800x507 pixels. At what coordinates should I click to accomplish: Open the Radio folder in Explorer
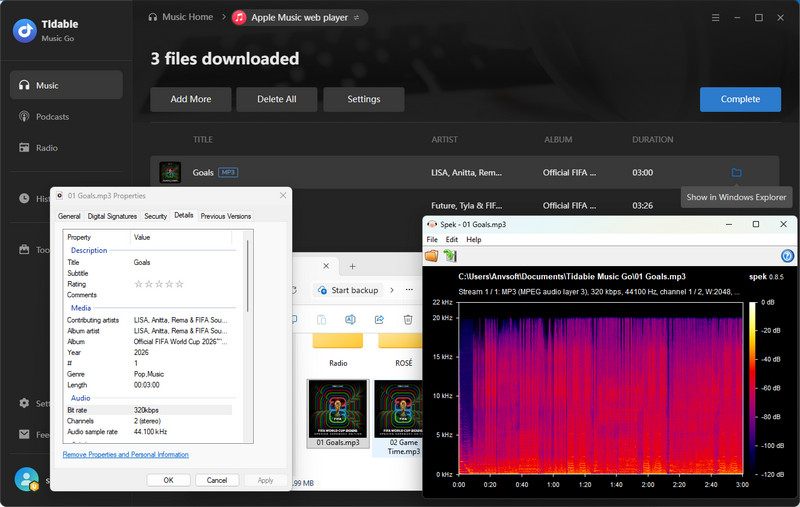pyautogui.click(x=338, y=351)
